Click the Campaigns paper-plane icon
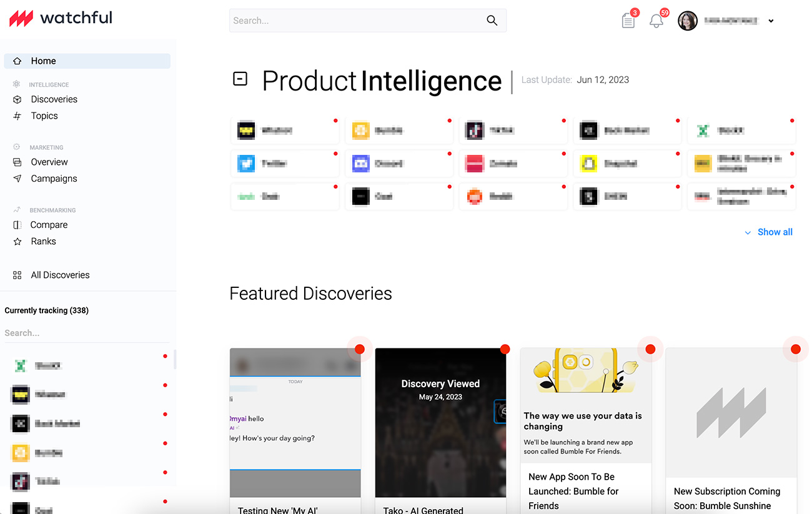The width and height of the screenshot is (812, 514). pos(17,179)
